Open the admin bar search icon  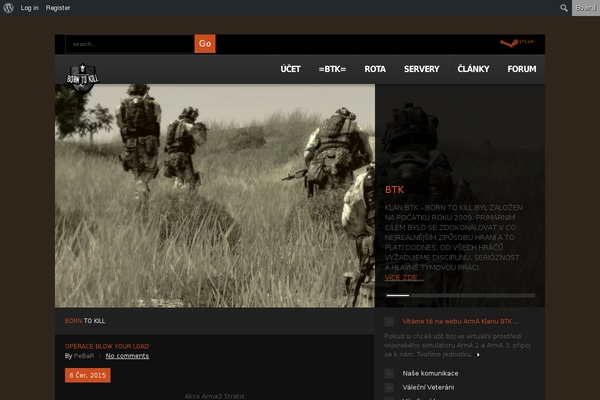[564, 8]
